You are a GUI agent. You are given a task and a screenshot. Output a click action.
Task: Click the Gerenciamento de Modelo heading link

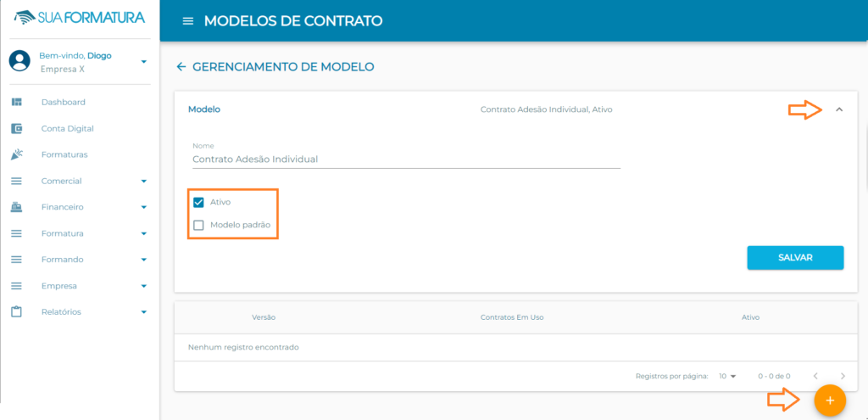click(x=283, y=67)
